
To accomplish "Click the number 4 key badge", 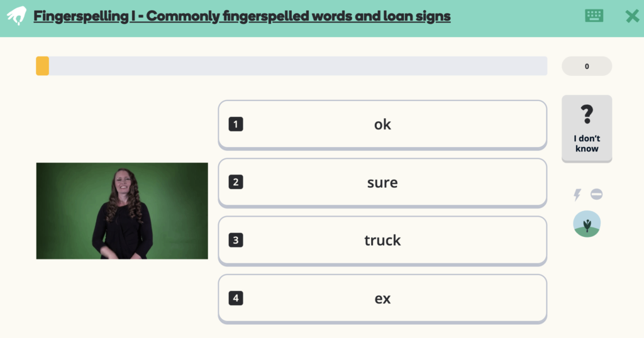I will pos(236,298).
